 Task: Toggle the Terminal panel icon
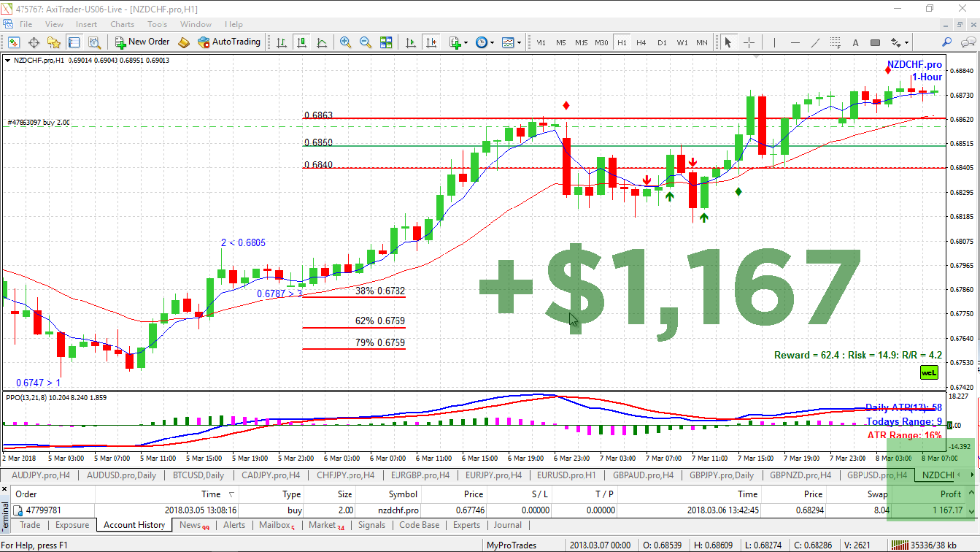(74, 42)
